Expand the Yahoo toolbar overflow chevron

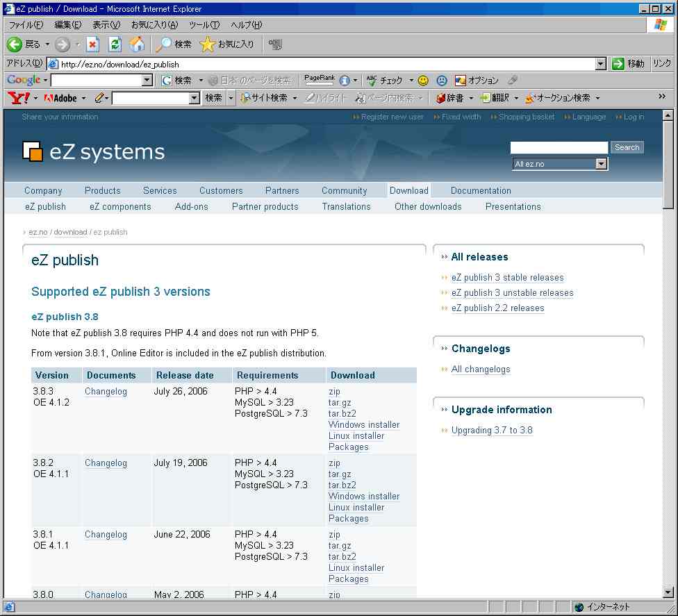(x=662, y=97)
